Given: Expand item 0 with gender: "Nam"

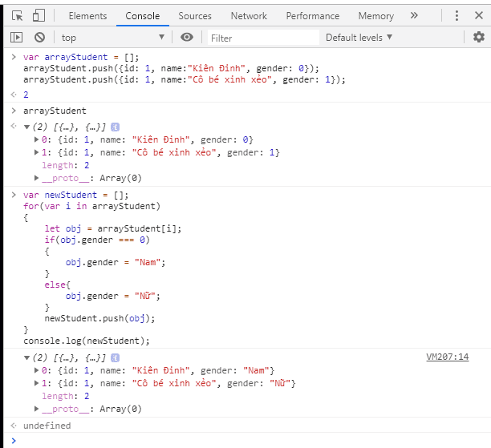Looking at the screenshot, I should tap(37, 370).
